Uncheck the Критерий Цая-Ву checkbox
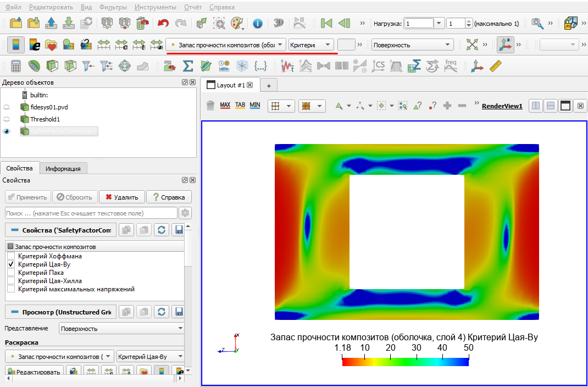 pyautogui.click(x=11, y=264)
